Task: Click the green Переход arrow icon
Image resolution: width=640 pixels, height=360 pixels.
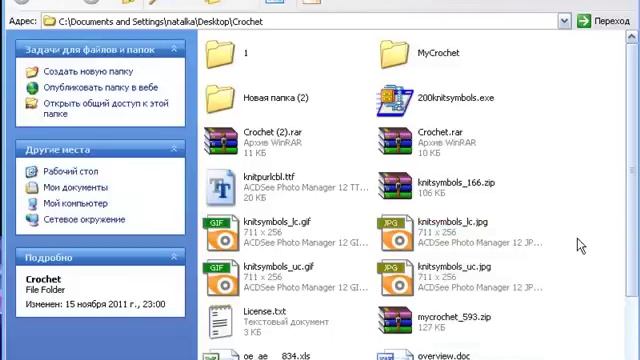Action: 584,21
